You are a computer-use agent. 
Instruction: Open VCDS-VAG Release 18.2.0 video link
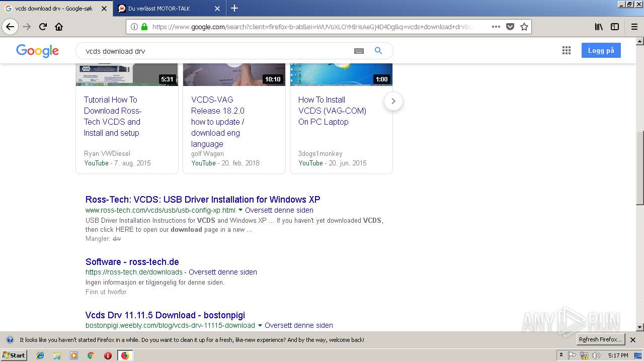pyautogui.click(x=218, y=122)
